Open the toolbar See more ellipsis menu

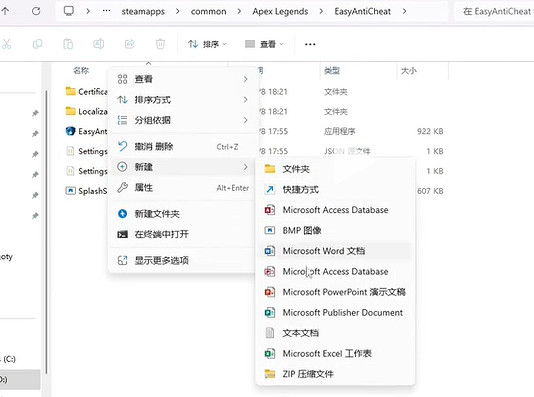point(310,44)
